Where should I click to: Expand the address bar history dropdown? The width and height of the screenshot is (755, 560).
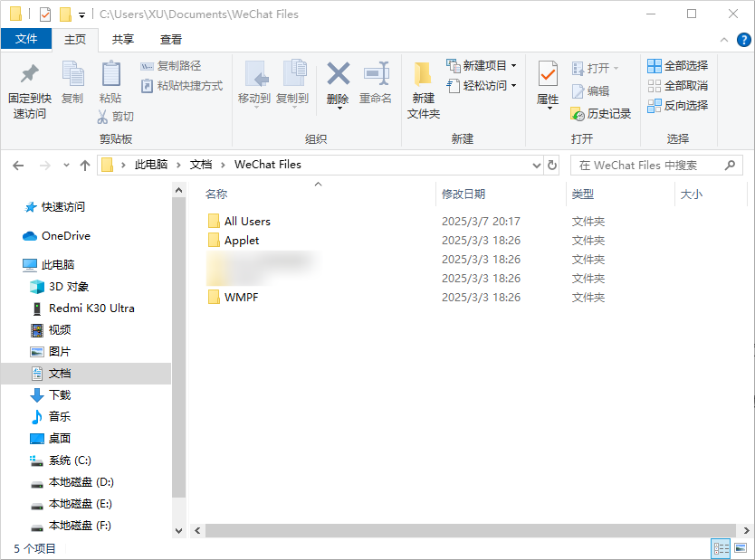[537, 164]
